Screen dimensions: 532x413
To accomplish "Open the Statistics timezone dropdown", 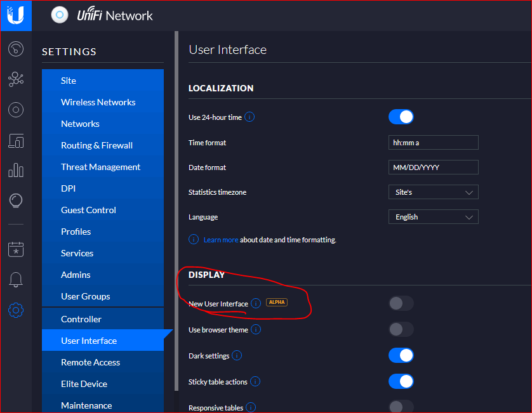I will pyautogui.click(x=433, y=192).
